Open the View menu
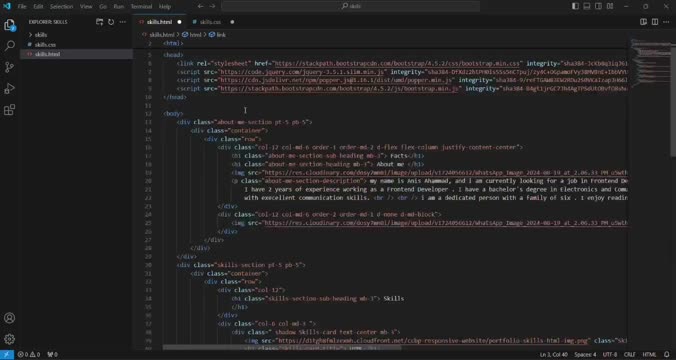 [86, 6]
